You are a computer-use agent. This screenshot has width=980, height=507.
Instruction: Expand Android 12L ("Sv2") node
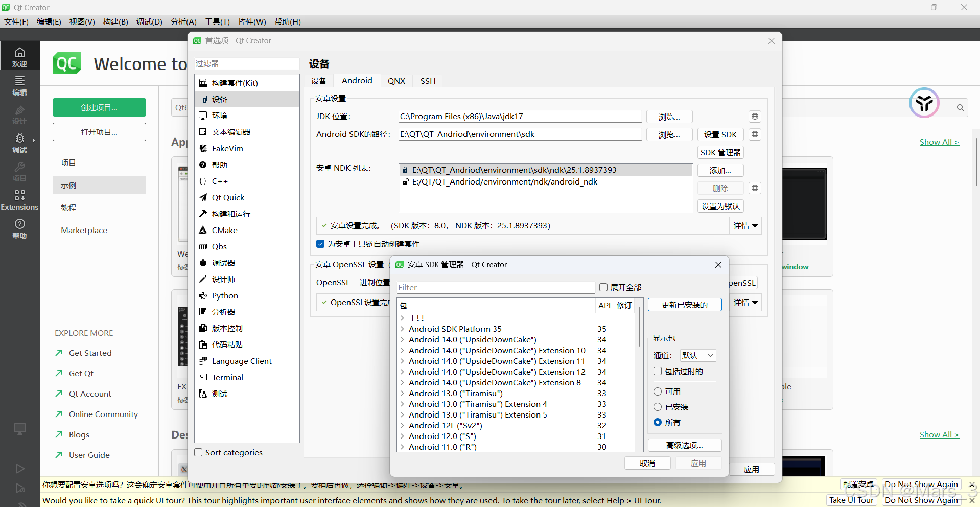tap(403, 425)
